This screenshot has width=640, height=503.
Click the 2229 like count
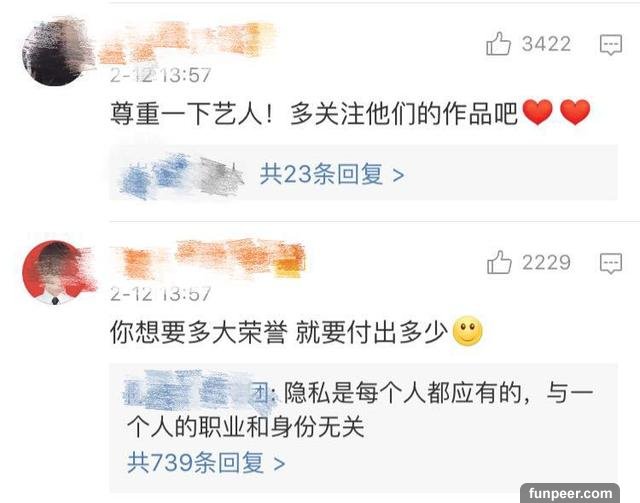click(546, 263)
